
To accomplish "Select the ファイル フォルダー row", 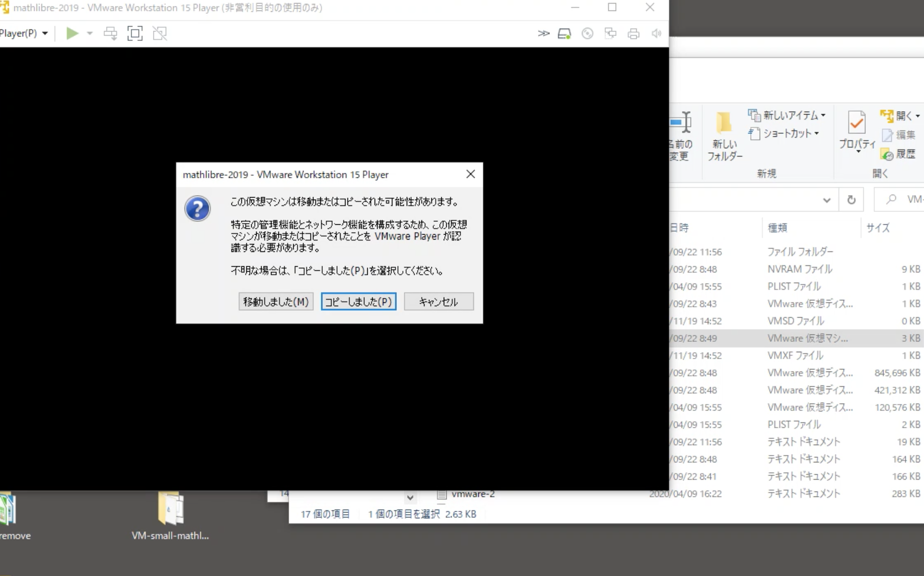I will 797,252.
